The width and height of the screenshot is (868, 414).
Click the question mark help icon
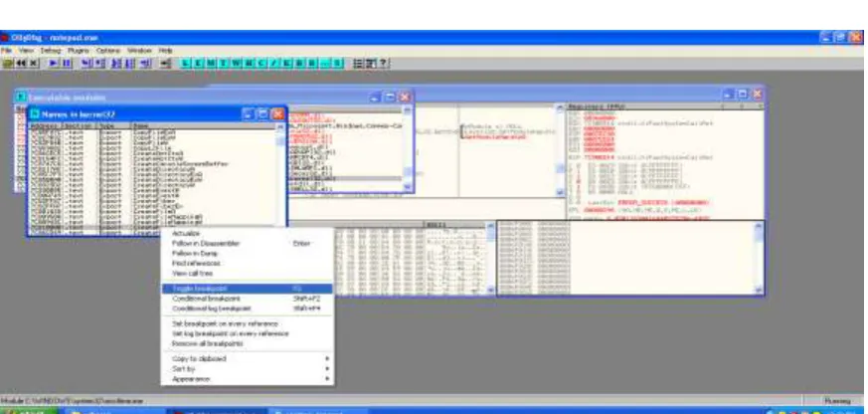(383, 63)
